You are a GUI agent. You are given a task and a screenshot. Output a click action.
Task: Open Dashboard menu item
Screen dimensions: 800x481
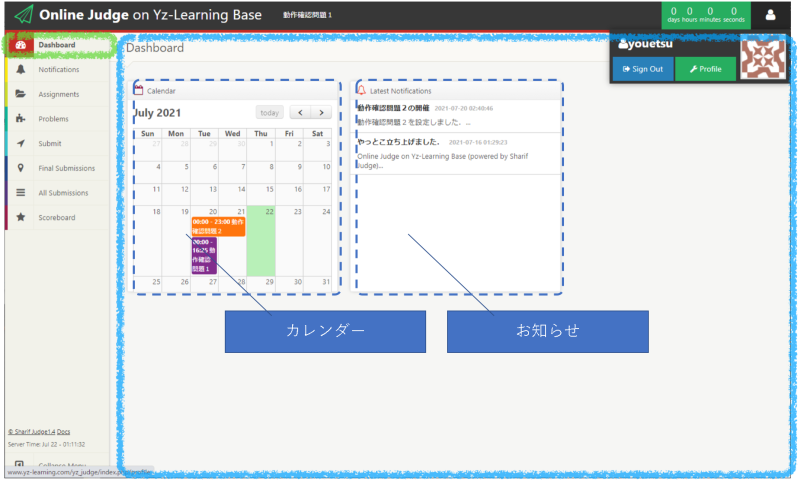[59, 45]
